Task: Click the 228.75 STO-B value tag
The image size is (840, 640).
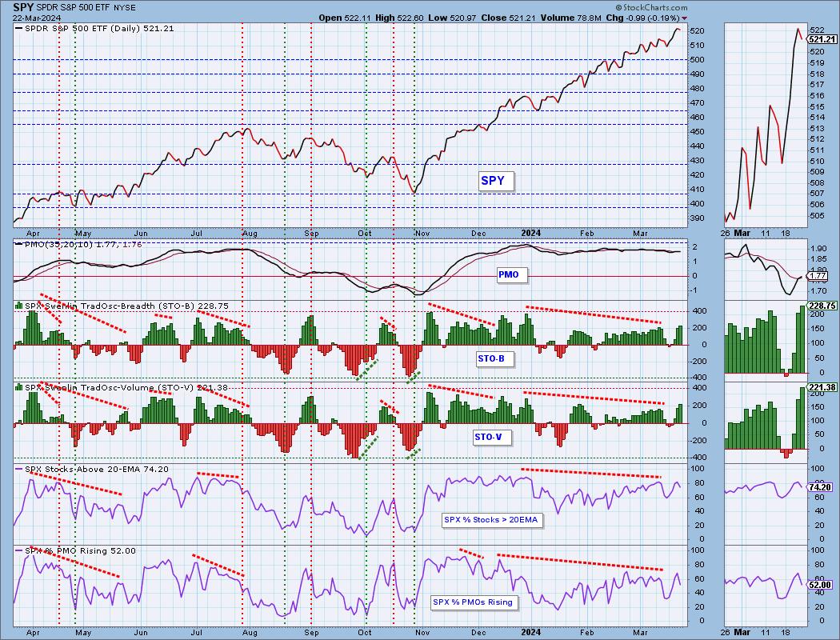Action: (x=822, y=306)
